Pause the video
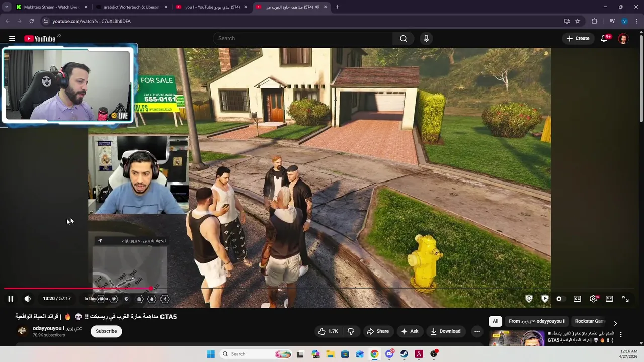644x362 pixels. 11,299
